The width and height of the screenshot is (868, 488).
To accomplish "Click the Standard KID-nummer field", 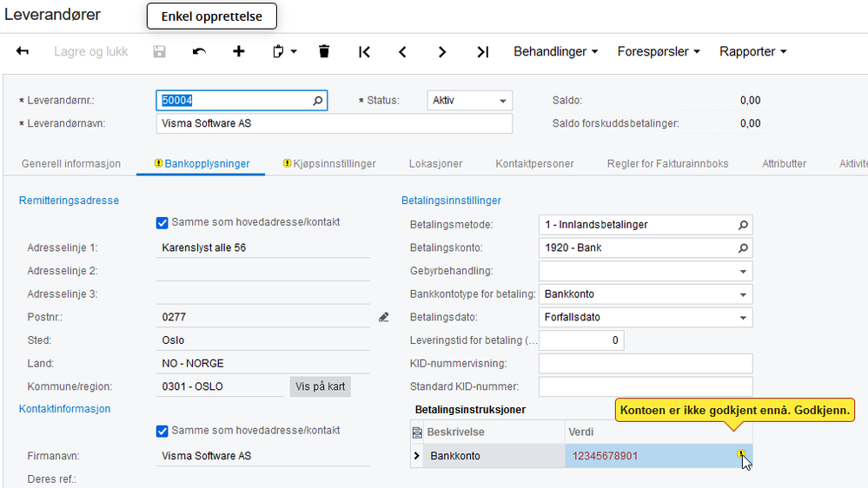I will (646, 386).
